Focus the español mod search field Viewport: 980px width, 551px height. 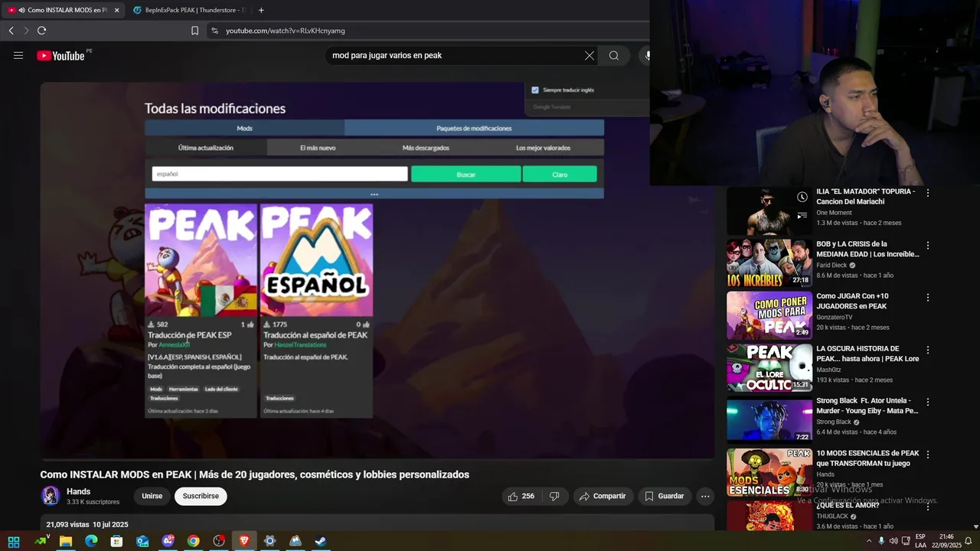click(x=279, y=174)
